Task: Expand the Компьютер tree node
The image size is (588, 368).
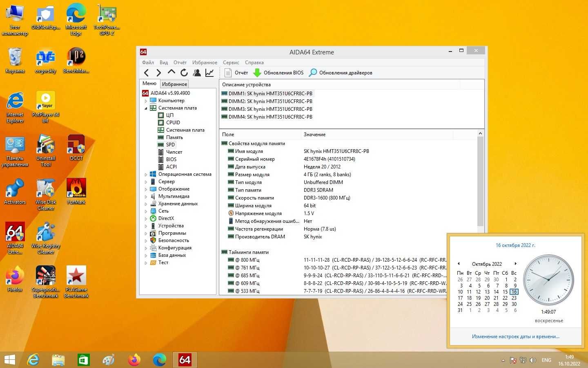Action: coord(146,101)
